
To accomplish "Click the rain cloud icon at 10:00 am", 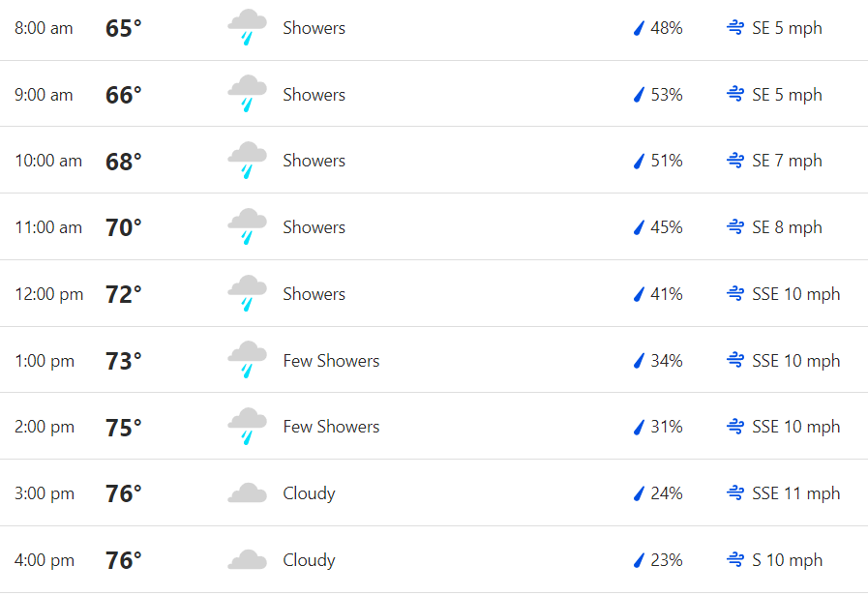I will pos(247,161).
